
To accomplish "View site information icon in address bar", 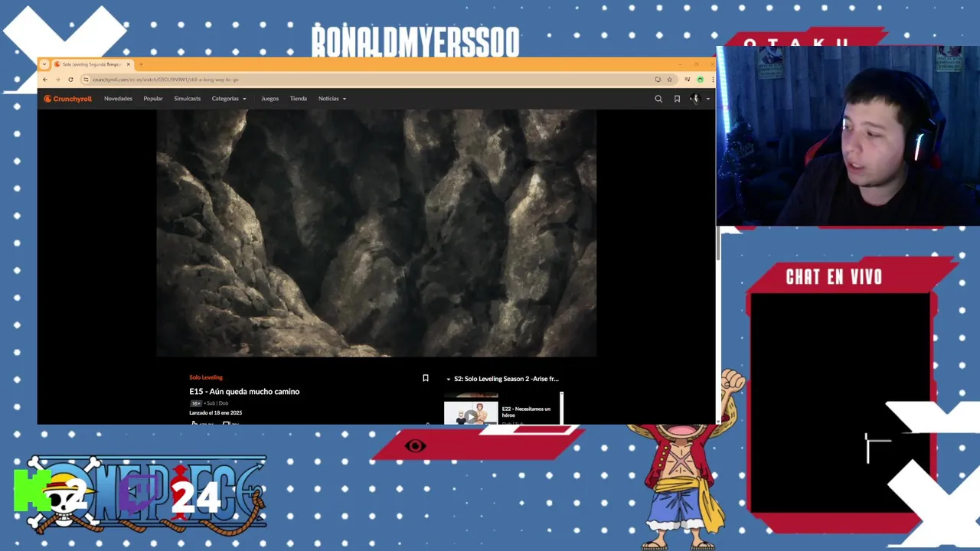I will (x=86, y=80).
